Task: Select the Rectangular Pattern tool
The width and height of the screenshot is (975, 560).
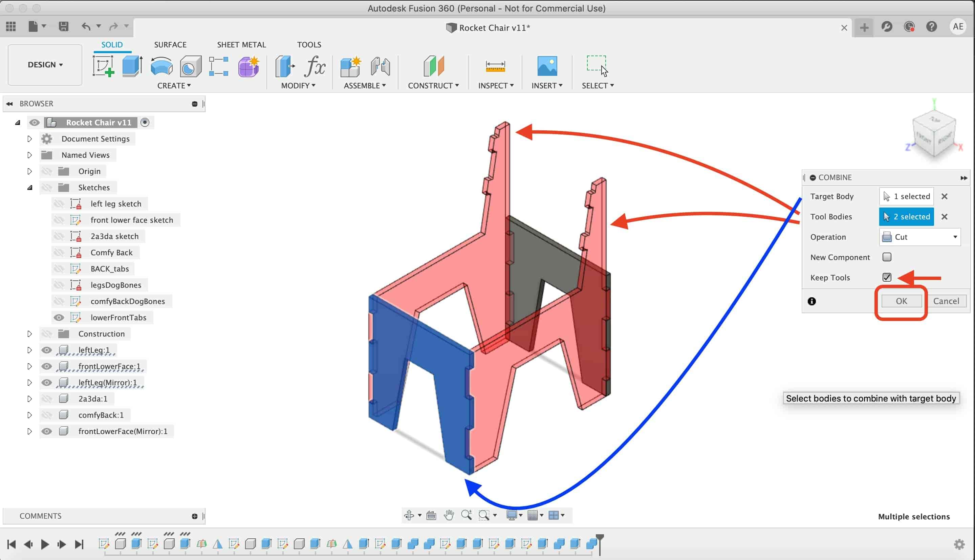Action: tap(218, 66)
